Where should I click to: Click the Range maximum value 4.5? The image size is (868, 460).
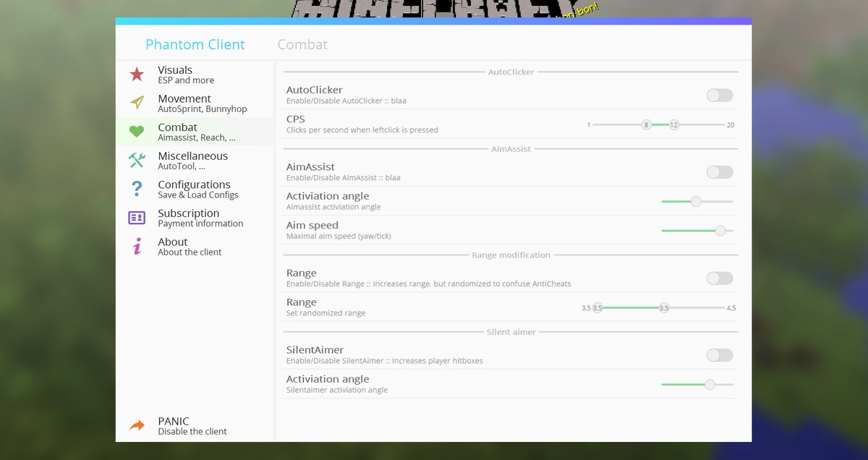tap(731, 308)
